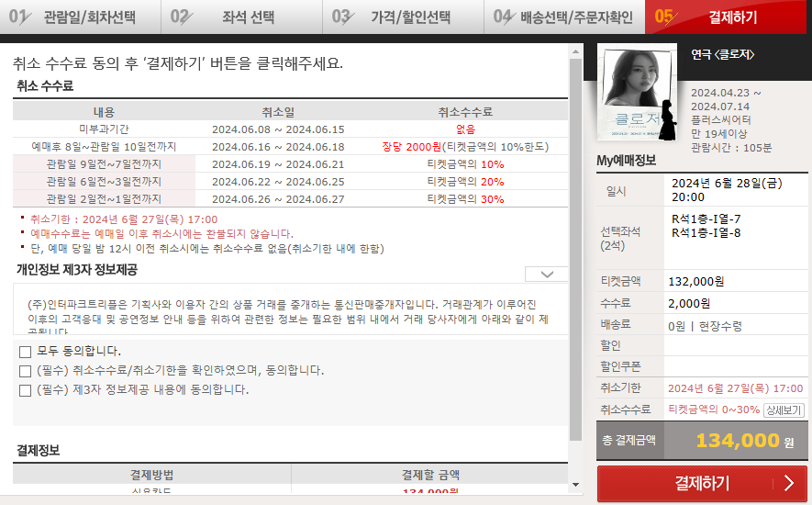Click the 관람시간 : 105분 text

click(x=731, y=148)
